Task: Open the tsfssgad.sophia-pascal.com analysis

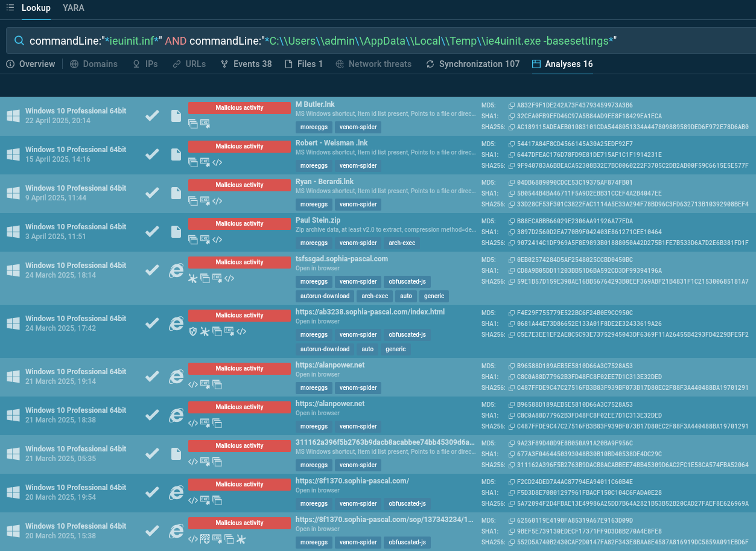Action: 341,259
